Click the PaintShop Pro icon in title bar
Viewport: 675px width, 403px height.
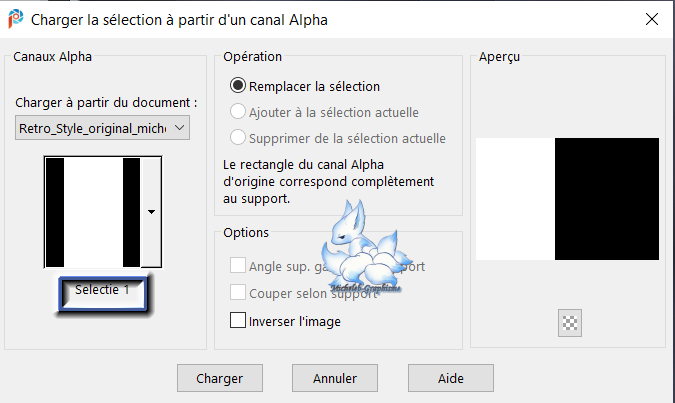coord(16,19)
